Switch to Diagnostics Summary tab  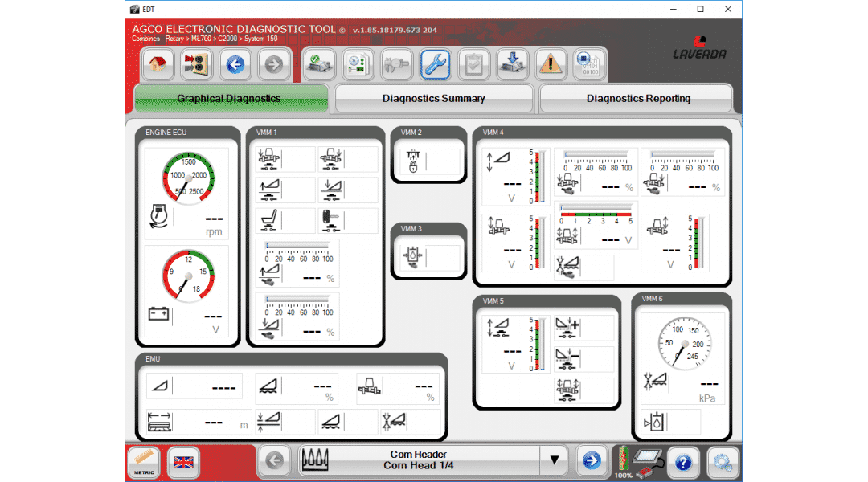433,99
